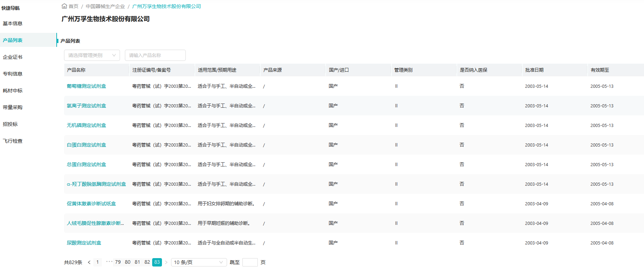This screenshot has width=644, height=277.
Task: Open the 基本信息 sidebar section
Action: [13, 23]
